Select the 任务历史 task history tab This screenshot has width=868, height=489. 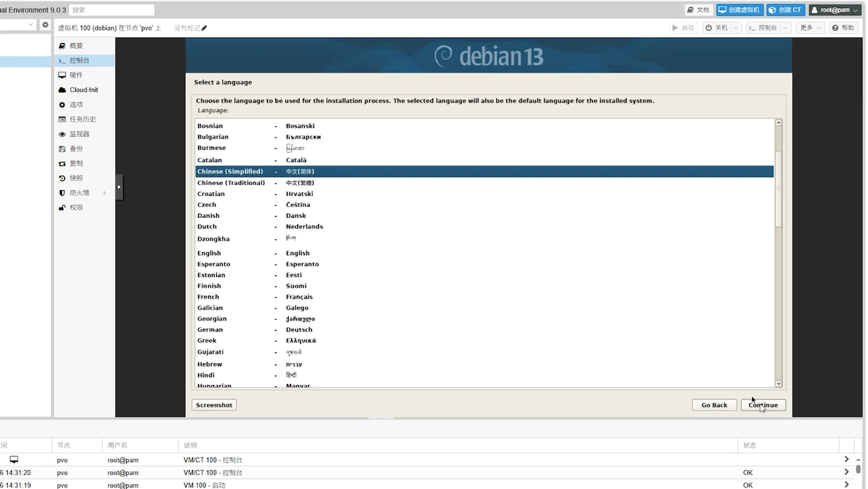[82, 120]
